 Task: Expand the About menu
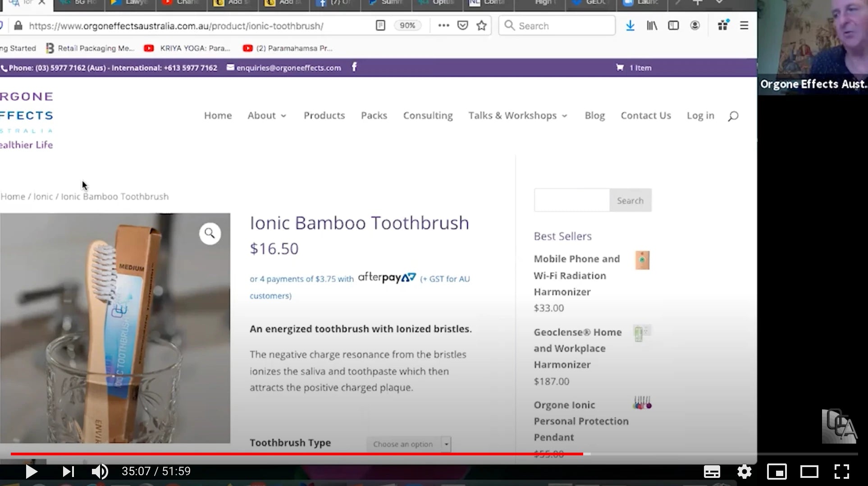[267, 116]
